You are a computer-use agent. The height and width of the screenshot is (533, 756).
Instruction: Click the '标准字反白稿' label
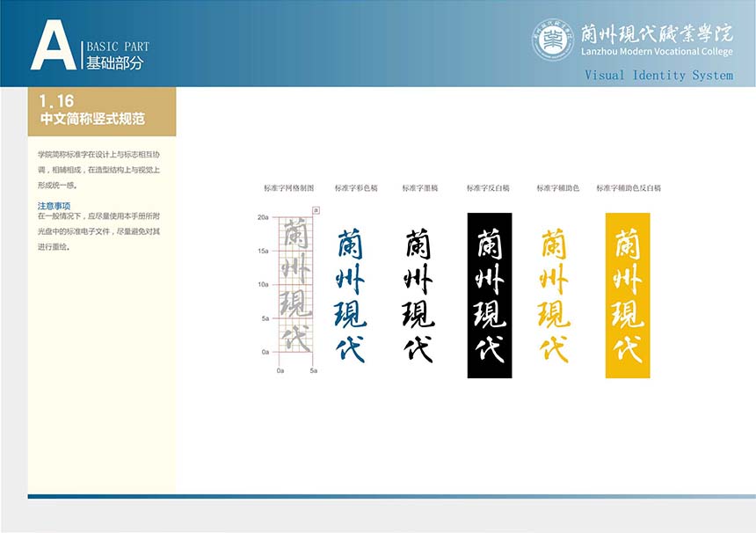(x=488, y=188)
